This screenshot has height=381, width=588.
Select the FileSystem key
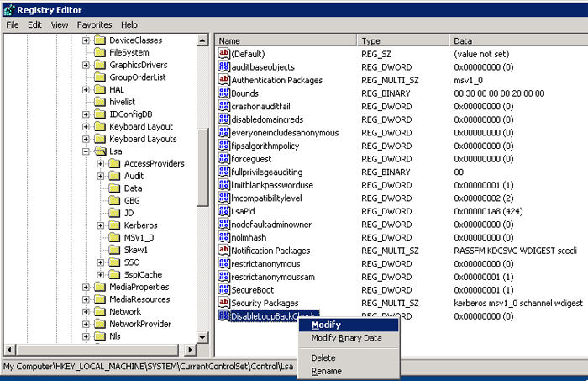(x=129, y=52)
